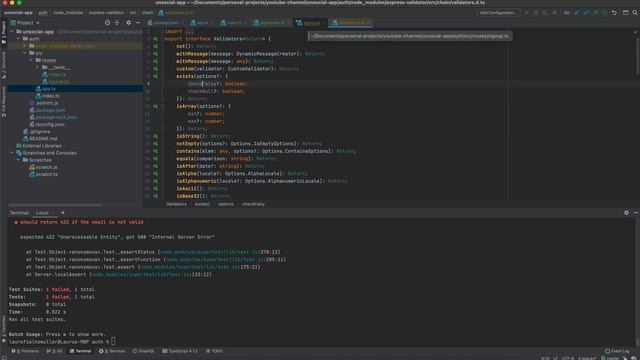Click the blue Git update arrow icon
The image size is (640, 360).
tap(577, 13)
